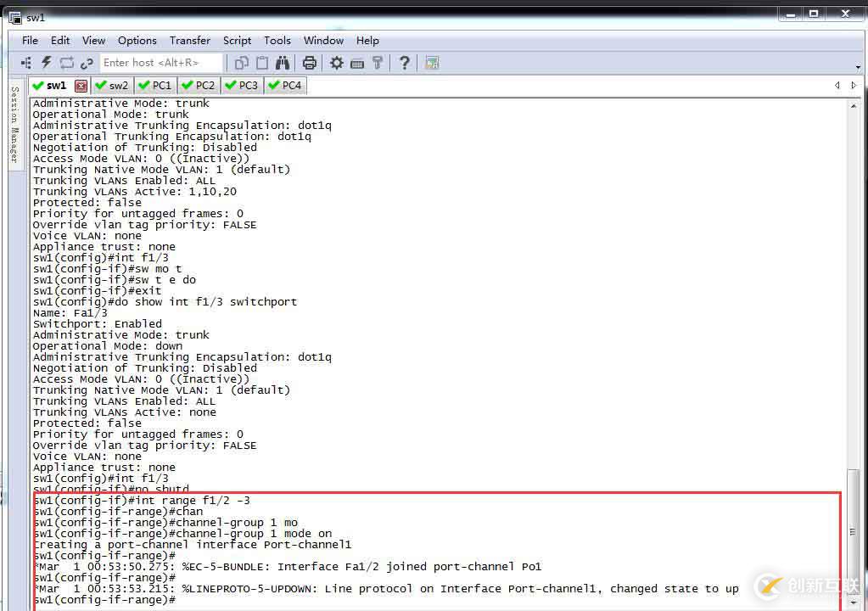Open Session Options gear icon
This screenshot has width=868, height=611.
336,63
